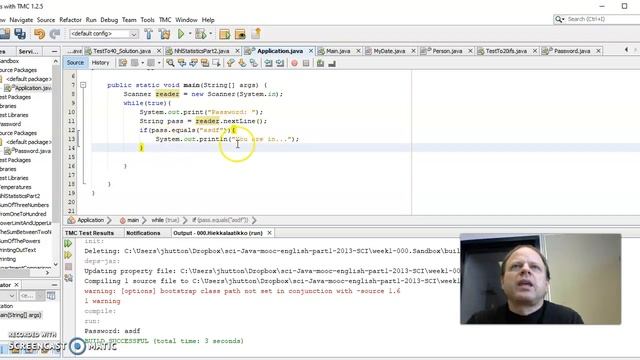Screen dimensions: 640x360
Task: Click while (true) breadcrumb item
Action: pyautogui.click(x=165, y=220)
